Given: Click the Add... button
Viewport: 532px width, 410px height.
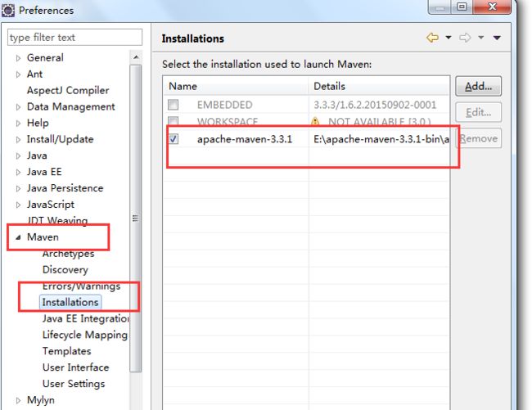Looking at the screenshot, I should pos(478,86).
